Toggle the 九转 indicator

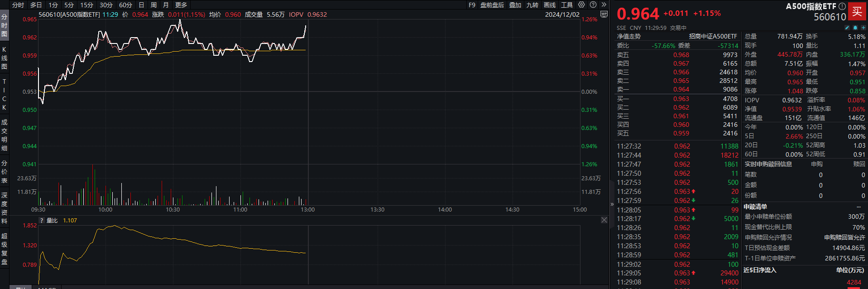[x=532, y=5]
